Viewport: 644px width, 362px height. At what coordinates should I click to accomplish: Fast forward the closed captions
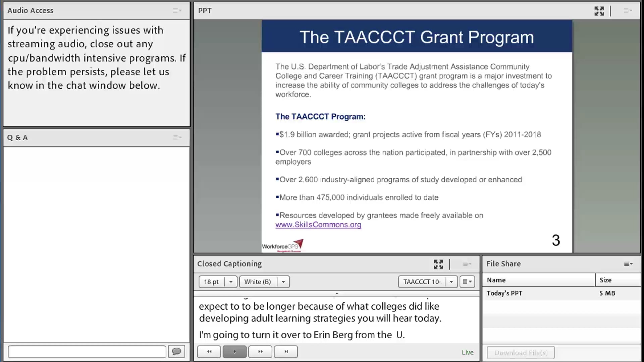point(260,352)
